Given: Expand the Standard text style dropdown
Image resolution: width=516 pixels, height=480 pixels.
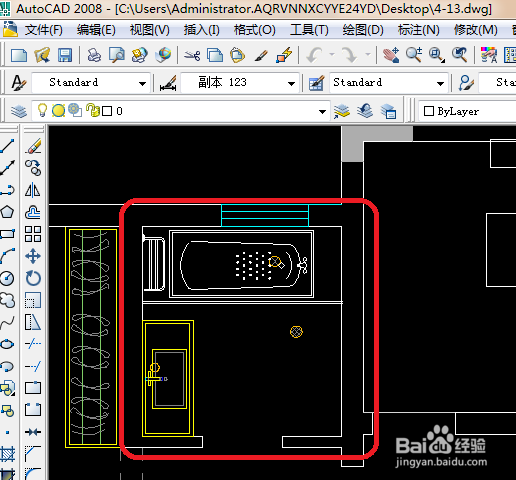Looking at the screenshot, I should click(x=142, y=83).
